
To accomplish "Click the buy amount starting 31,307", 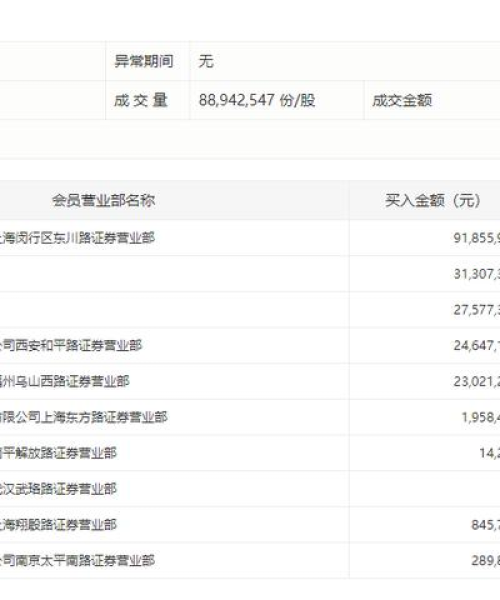I will (x=477, y=274).
